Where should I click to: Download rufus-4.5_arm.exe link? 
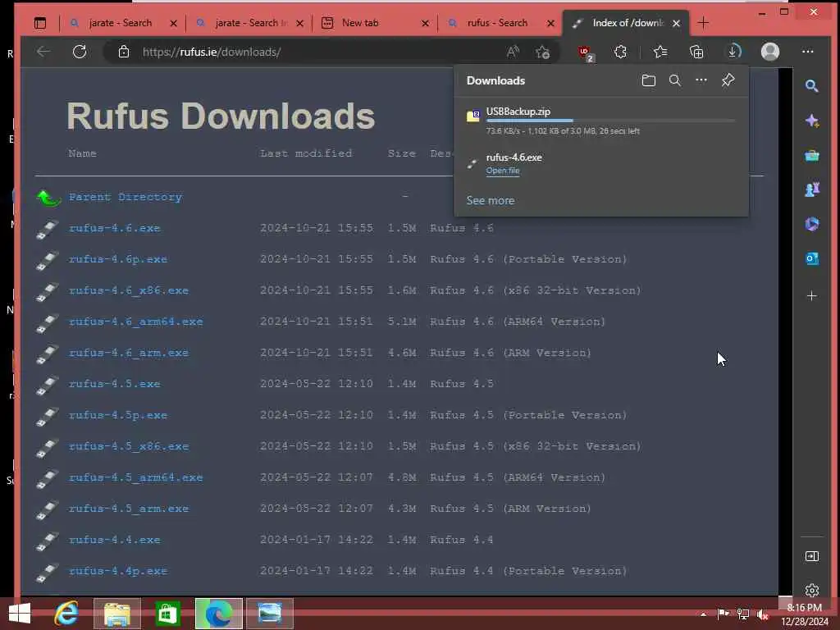pos(129,509)
